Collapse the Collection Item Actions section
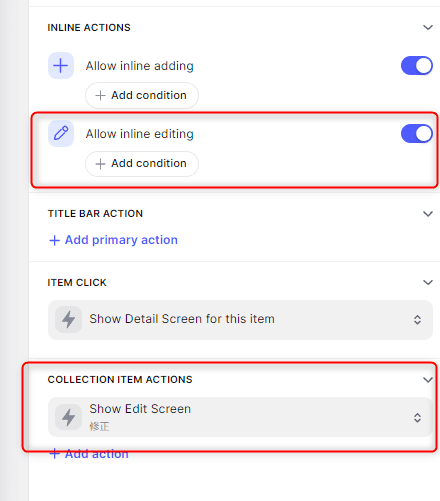 (x=428, y=380)
